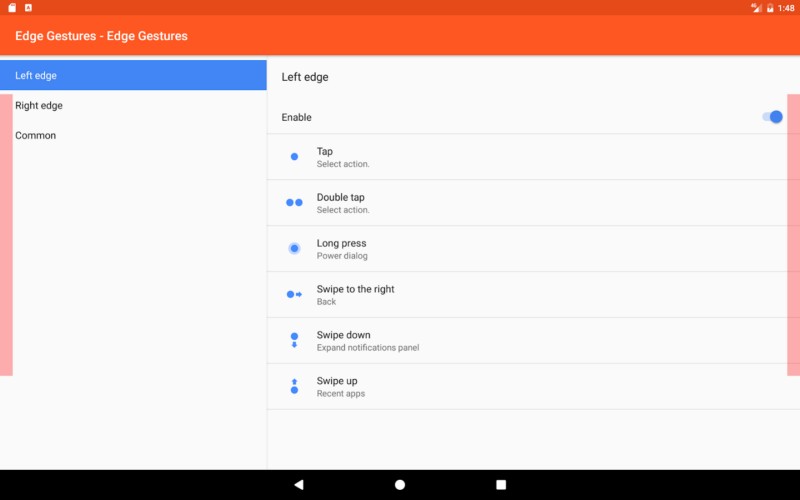
Task: Click the Long press ringed dot icon
Action: (294, 248)
